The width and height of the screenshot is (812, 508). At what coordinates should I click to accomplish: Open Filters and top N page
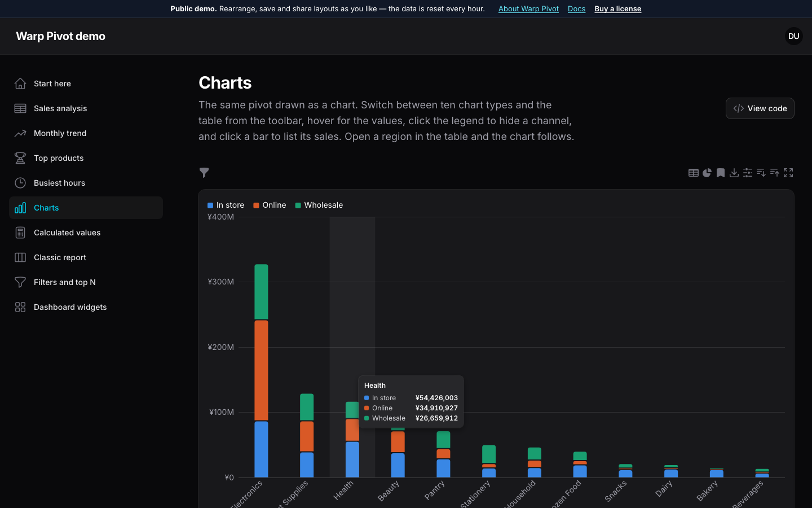[x=86, y=282]
